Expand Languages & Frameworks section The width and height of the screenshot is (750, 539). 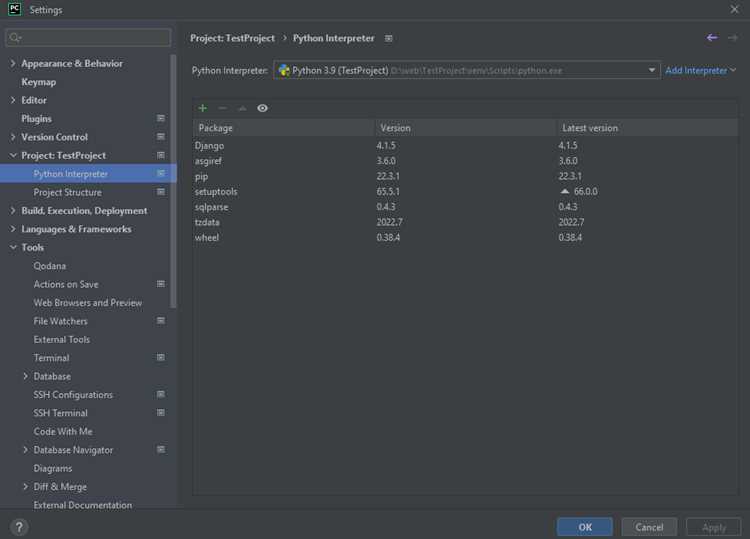[13, 229]
